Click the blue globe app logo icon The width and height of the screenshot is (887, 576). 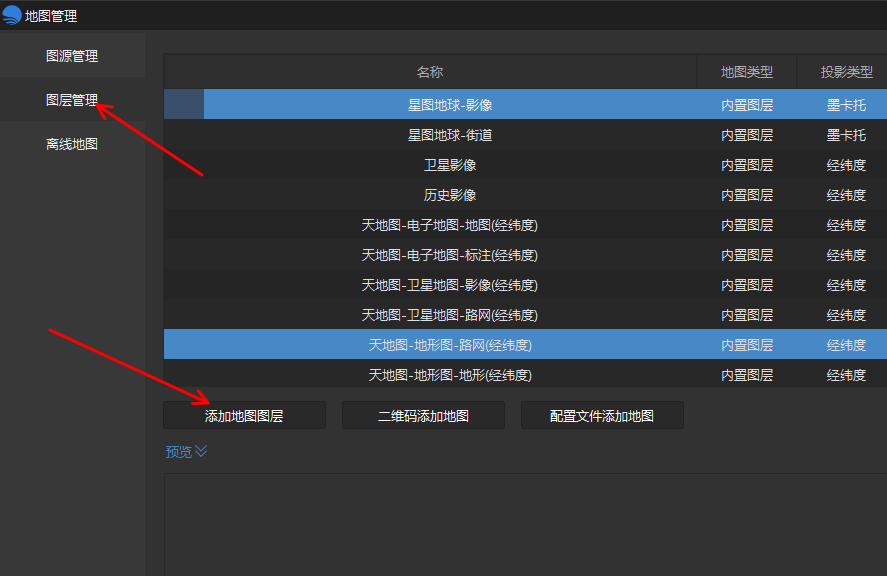coord(11,15)
